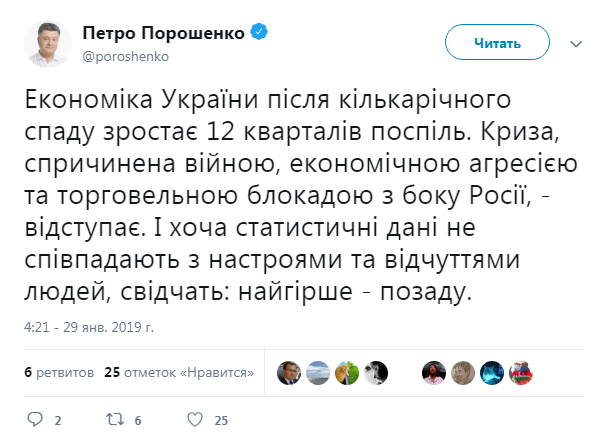Image resolution: width=606 pixels, height=443 pixels.
Task: Click the seventh liker avatar, glowing blue
Action: (x=491, y=372)
